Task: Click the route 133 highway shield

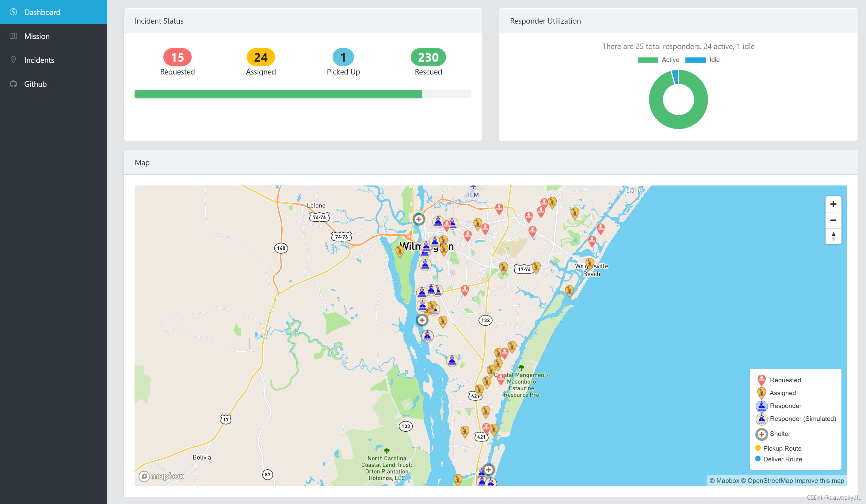Action: pos(406,426)
